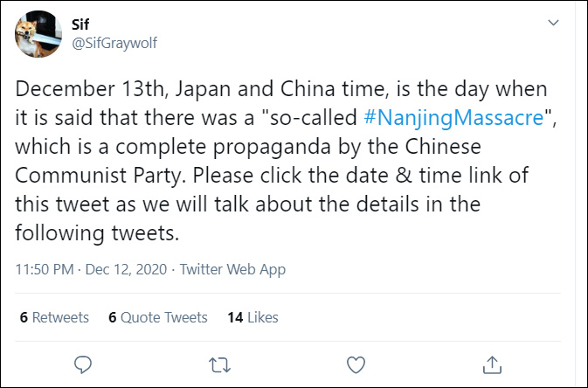Click the 11:50 PM timestamp
Image resolution: width=588 pixels, height=388 pixels.
point(44,270)
